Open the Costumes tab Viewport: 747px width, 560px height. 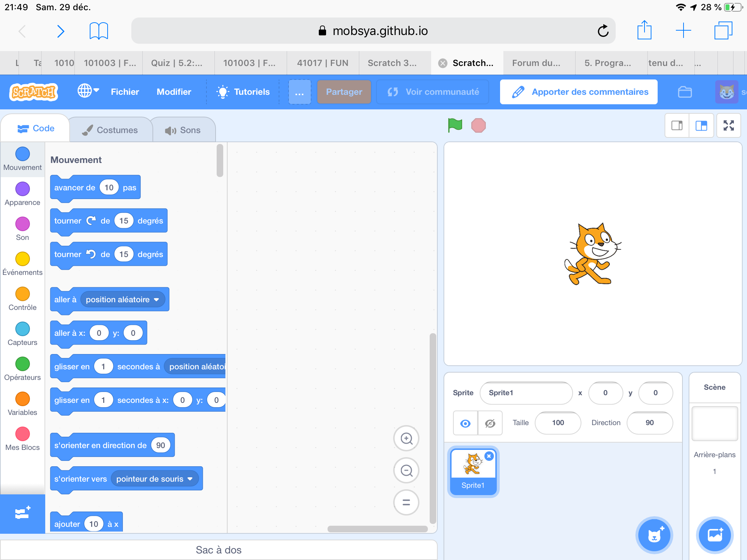click(x=110, y=130)
